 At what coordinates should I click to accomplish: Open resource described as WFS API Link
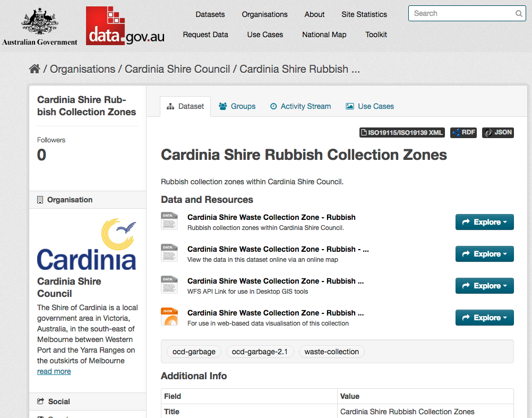[x=276, y=281]
